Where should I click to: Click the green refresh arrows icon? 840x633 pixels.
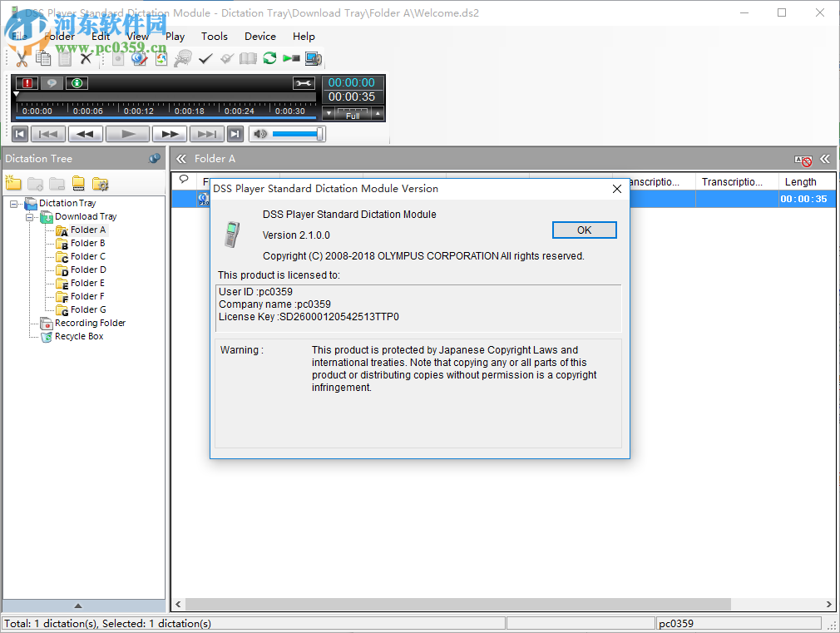269,58
